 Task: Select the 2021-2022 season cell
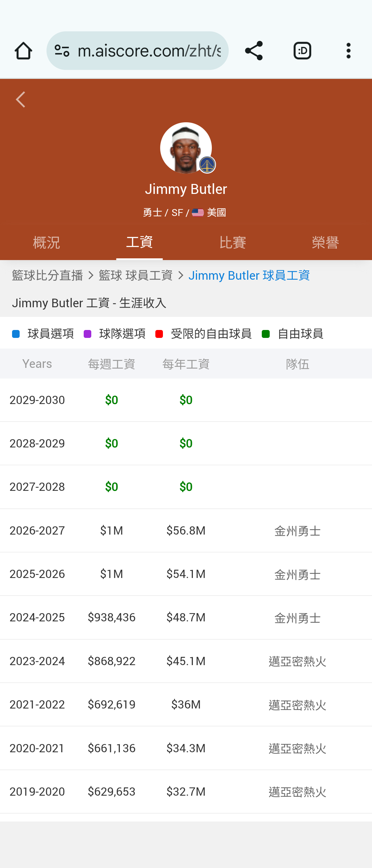point(37,704)
